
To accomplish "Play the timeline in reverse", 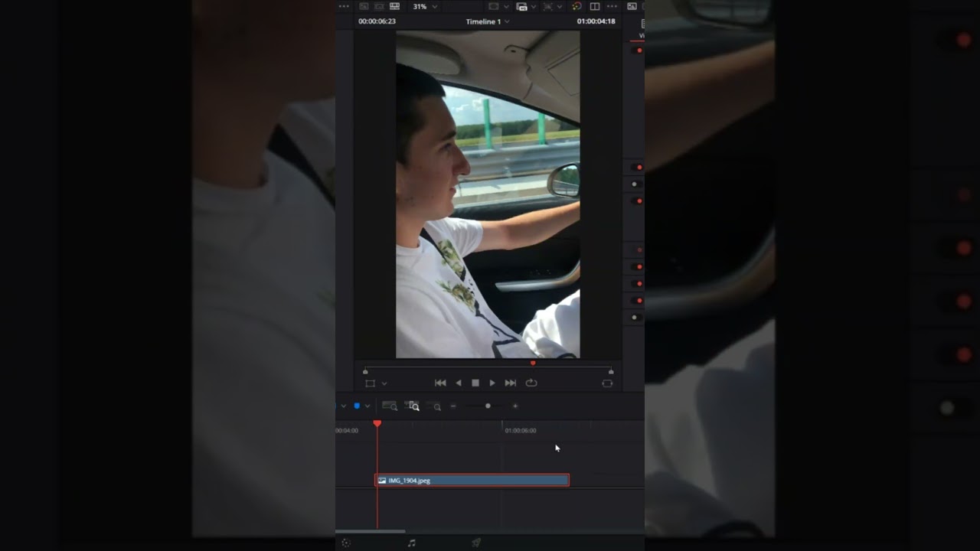I will click(459, 383).
